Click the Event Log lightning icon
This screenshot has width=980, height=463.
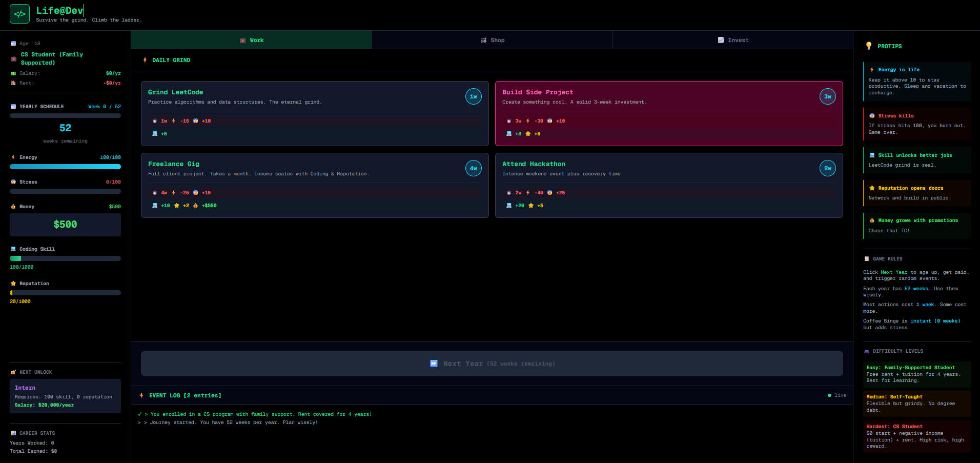coord(141,395)
